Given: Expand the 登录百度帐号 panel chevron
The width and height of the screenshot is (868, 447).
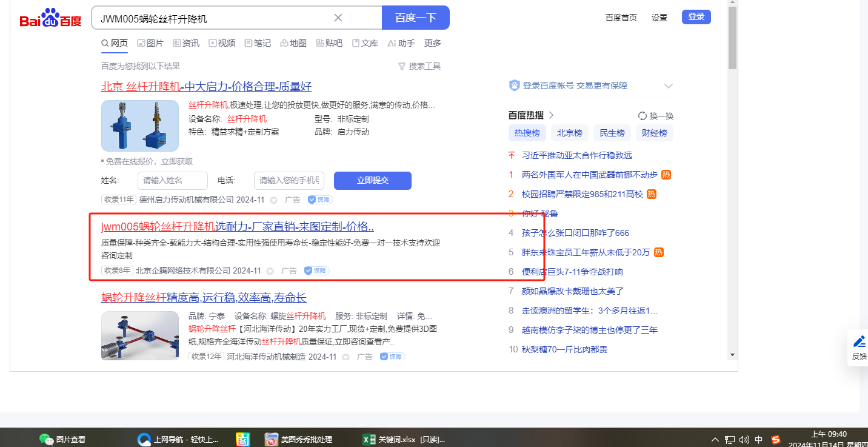Looking at the screenshot, I should coord(669,86).
